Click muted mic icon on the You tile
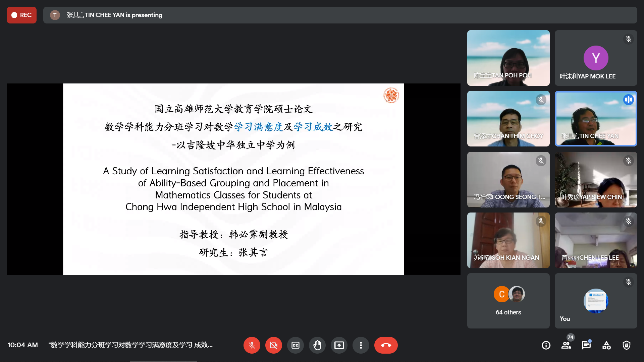Image resolution: width=644 pixels, height=362 pixels. click(x=628, y=282)
